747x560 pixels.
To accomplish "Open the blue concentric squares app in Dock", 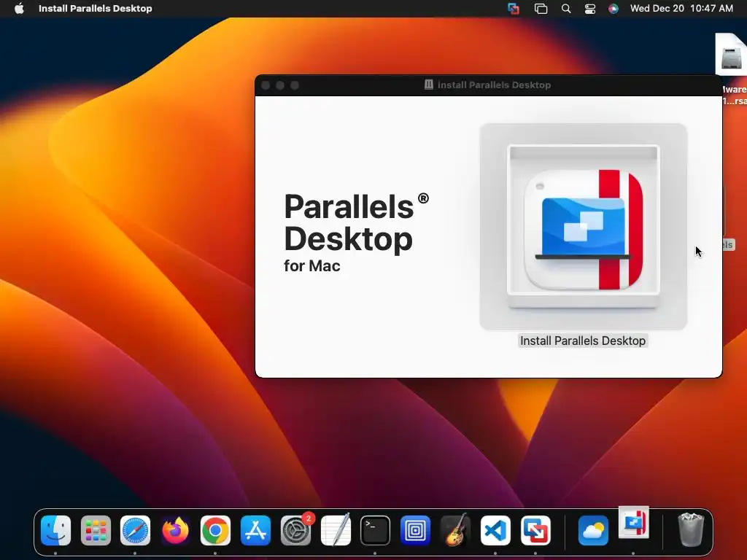I will click(x=415, y=530).
